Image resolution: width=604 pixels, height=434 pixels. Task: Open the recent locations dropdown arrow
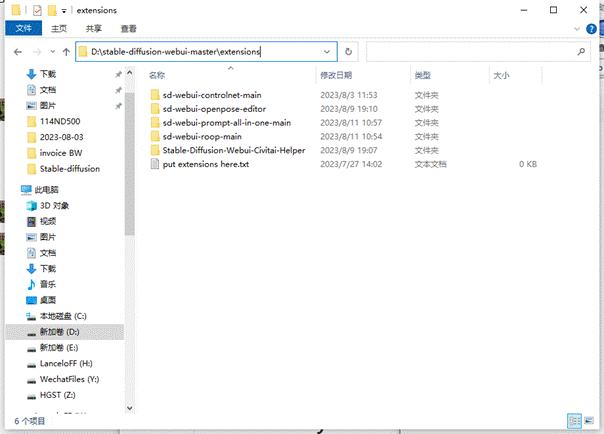coord(53,52)
